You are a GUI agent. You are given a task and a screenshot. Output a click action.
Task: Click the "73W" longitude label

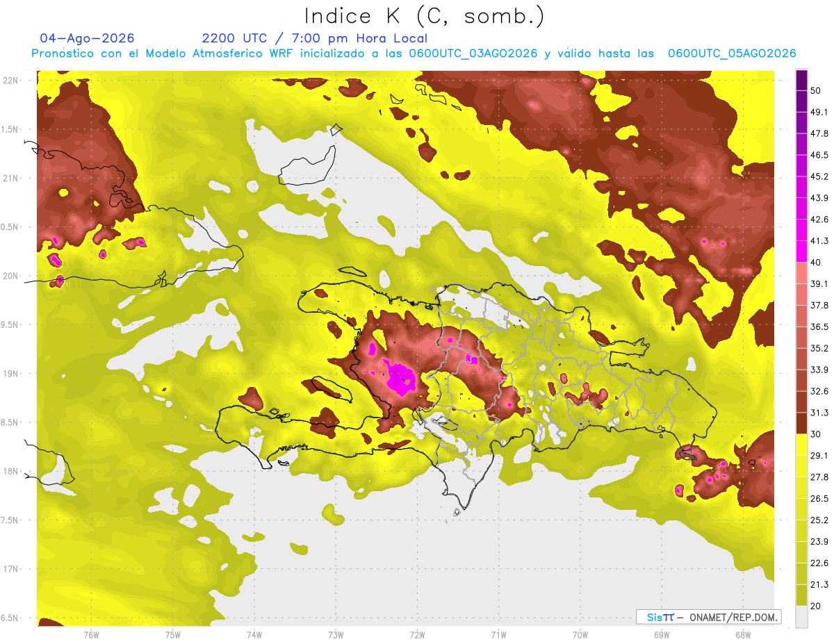(336, 635)
